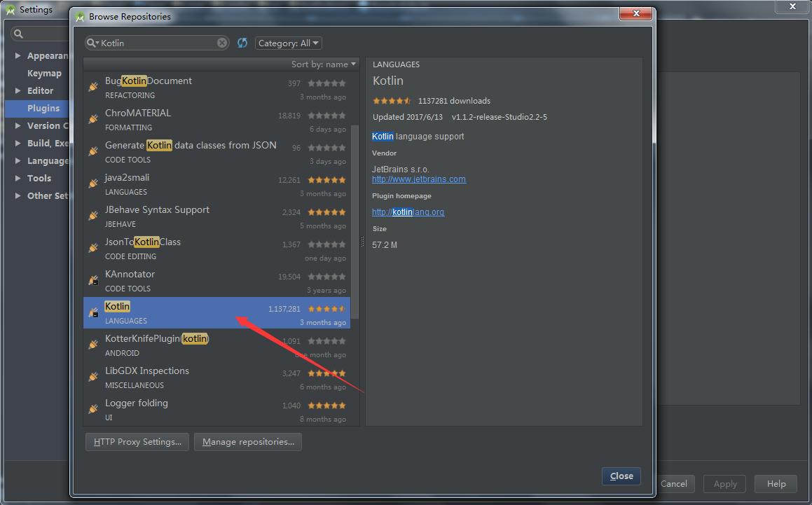The image size is (812, 505).
Task: Click HTTP Proxy Settings button
Action: pyautogui.click(x=137, y=442)
